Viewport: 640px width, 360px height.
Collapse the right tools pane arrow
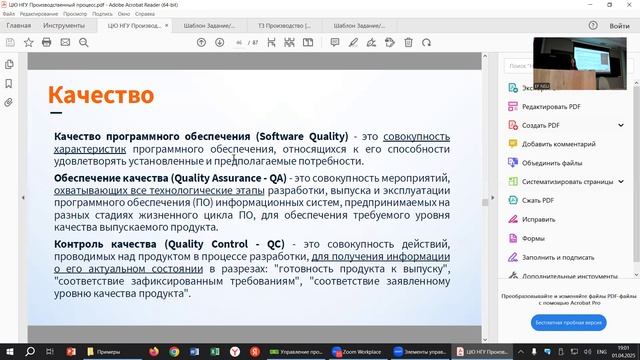493,198
